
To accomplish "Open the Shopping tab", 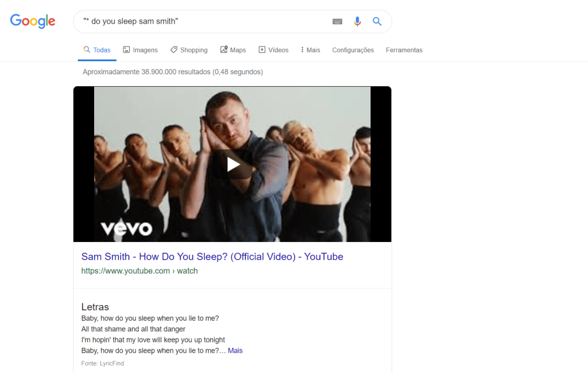I will tap(188, 50).
